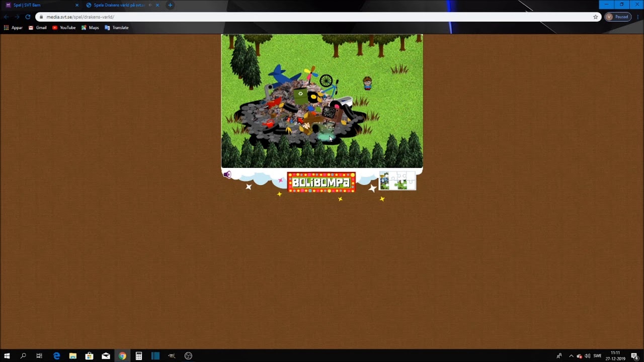This screenshot has height=362, width=644.
Task: Open the clock and calendar flyout
Action: [x=615, y=356]
